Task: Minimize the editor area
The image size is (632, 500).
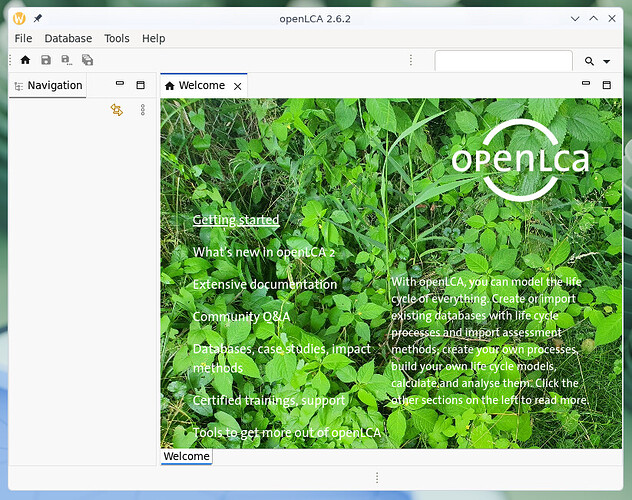Action: pos(586,83)
